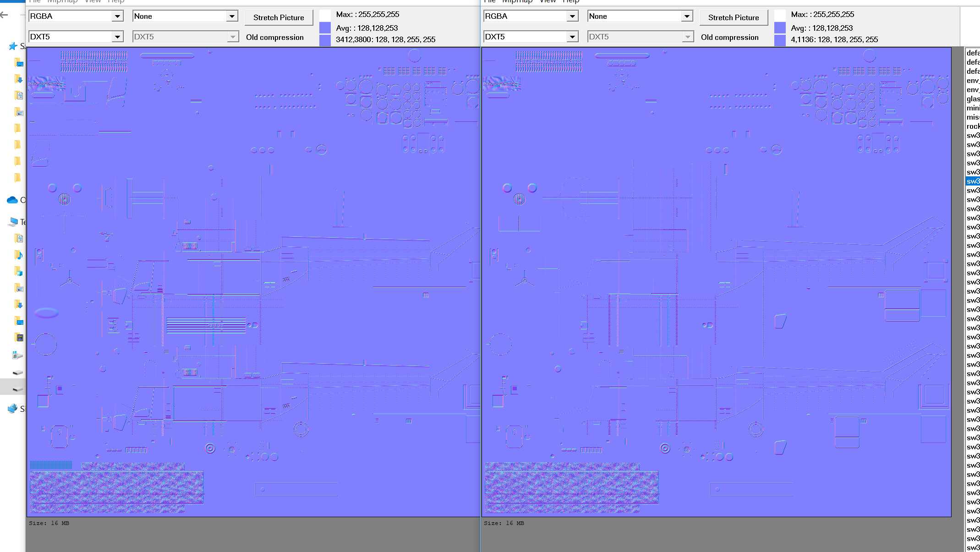This screenshot has width=980, height=552.
Task: Click Old compression label in left window
Action: click(274, 37)
